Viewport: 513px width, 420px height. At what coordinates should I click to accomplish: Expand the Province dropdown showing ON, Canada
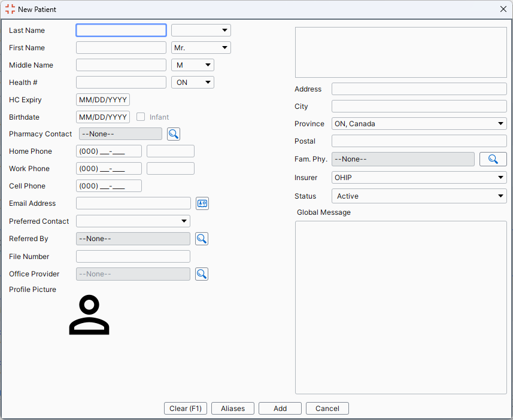click(419, 124)
